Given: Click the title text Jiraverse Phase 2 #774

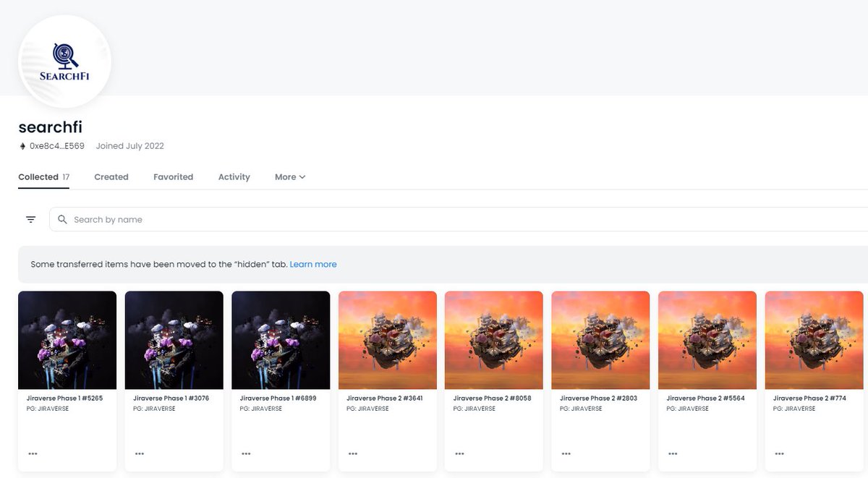Looking at the screenshot, I should pyautogui.click(x=809, y=398).
